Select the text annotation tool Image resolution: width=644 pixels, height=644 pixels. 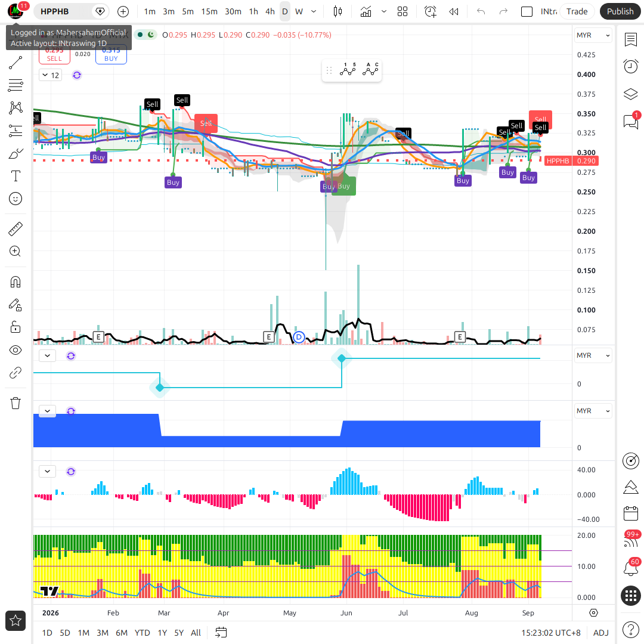[x=15, y=176]
